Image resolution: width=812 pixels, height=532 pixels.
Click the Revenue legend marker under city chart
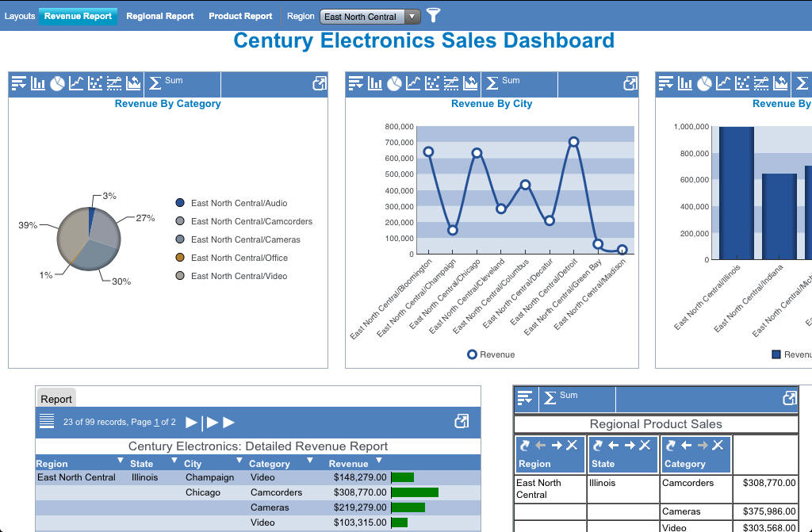pos(472,354)
